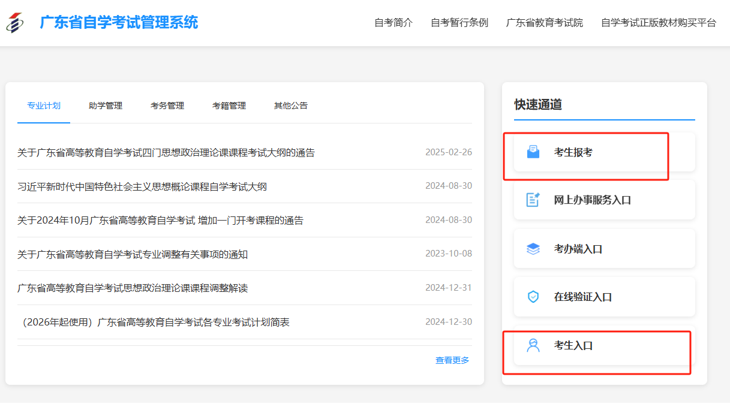Click the 在线验证入口 shield icon
This screenshot has height=413, width=730.
[x=533, y=297]
